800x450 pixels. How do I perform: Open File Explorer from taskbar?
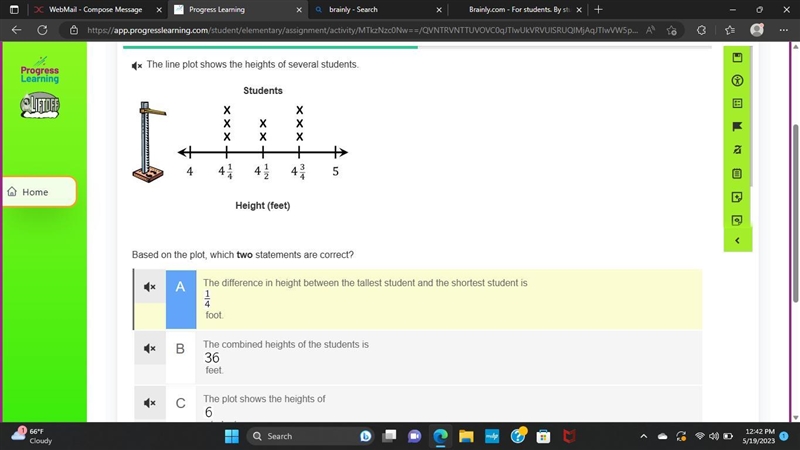click(x=466, y=436)
